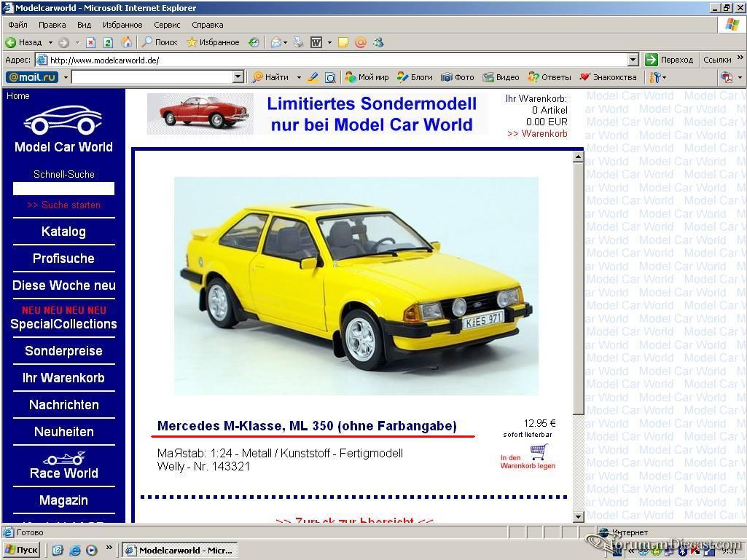Go back with the Назад arrow icon
The image size is (747, 560).
[x=10, y=43]
